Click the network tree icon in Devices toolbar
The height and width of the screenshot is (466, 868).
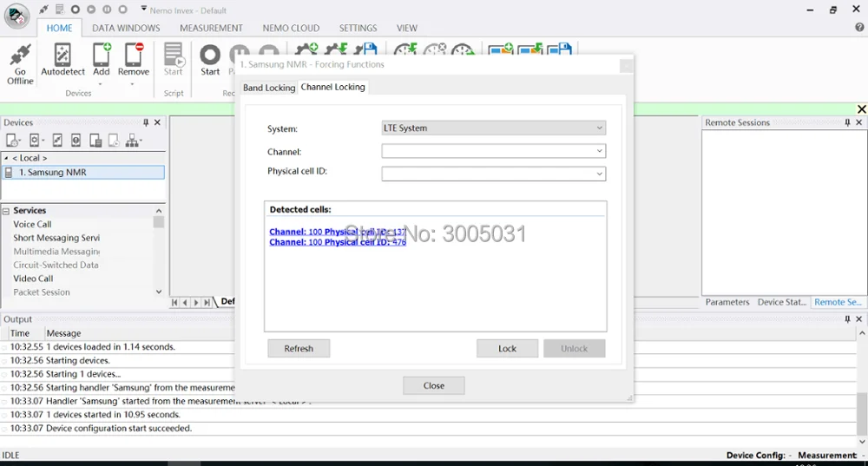click(133, 141)
